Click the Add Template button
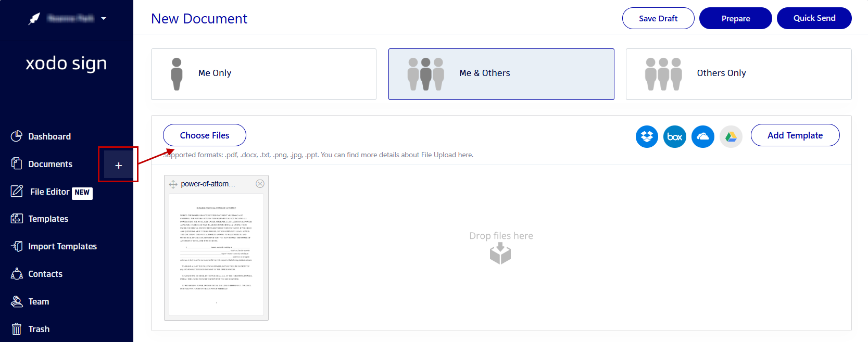 (x=795, y=135)
